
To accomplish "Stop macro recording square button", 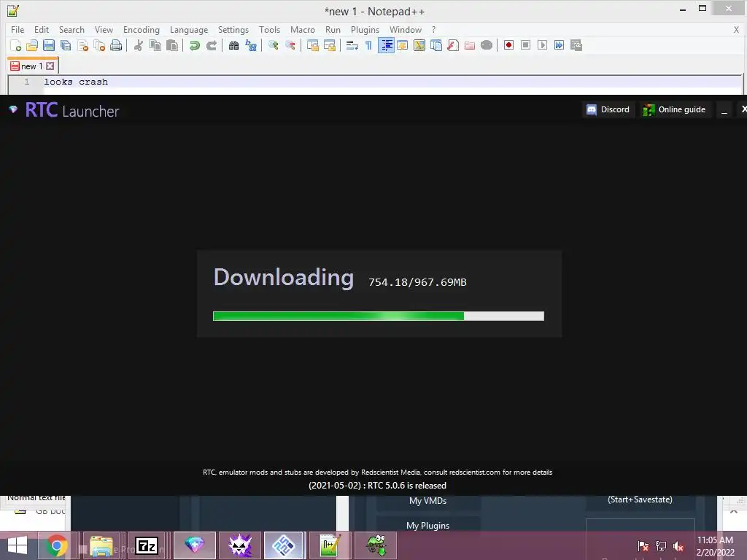I will [525, 45].
